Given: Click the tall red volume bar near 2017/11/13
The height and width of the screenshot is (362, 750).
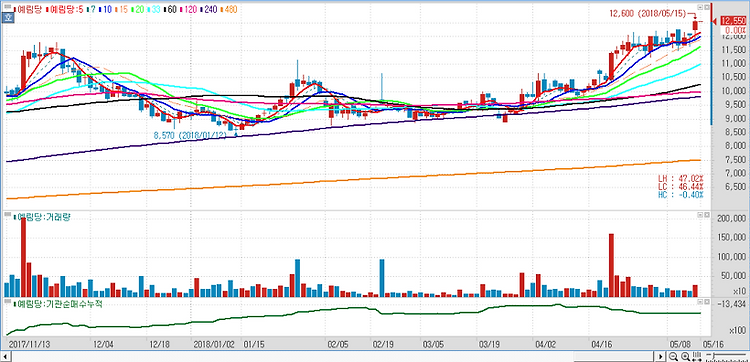Looking at the screenshot, I should point(23,257).
